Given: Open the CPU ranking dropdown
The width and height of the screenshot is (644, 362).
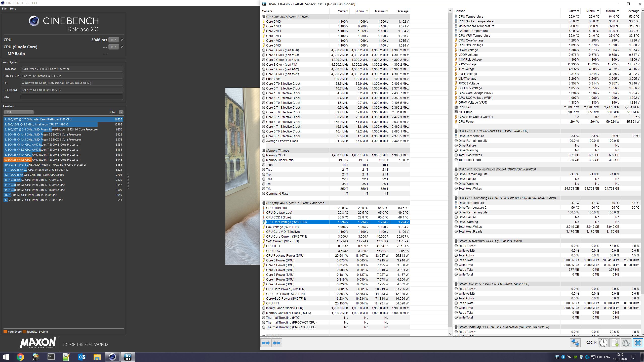Looking at the screenshot, I should pos(19,112).
